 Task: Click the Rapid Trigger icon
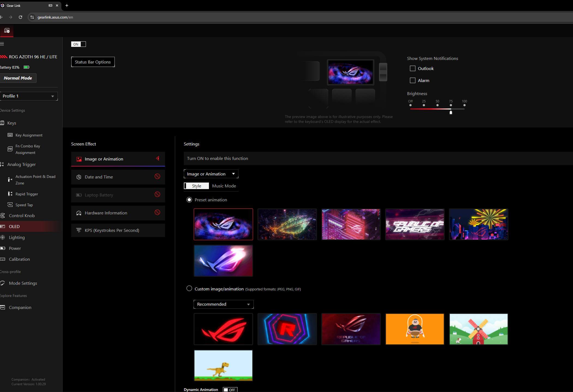10,194
